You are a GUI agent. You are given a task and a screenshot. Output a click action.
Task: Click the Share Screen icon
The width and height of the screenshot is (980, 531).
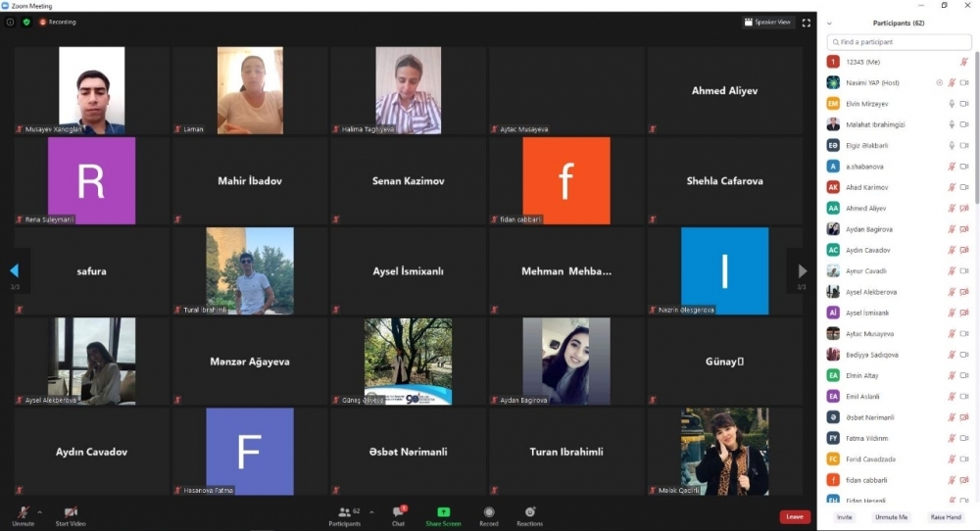[443, 513]
